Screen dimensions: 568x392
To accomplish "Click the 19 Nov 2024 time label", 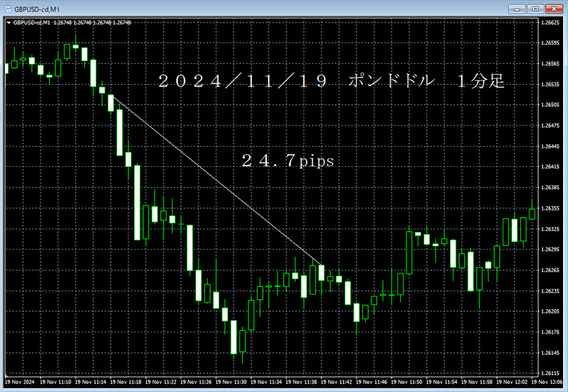I will coord(20,382).
